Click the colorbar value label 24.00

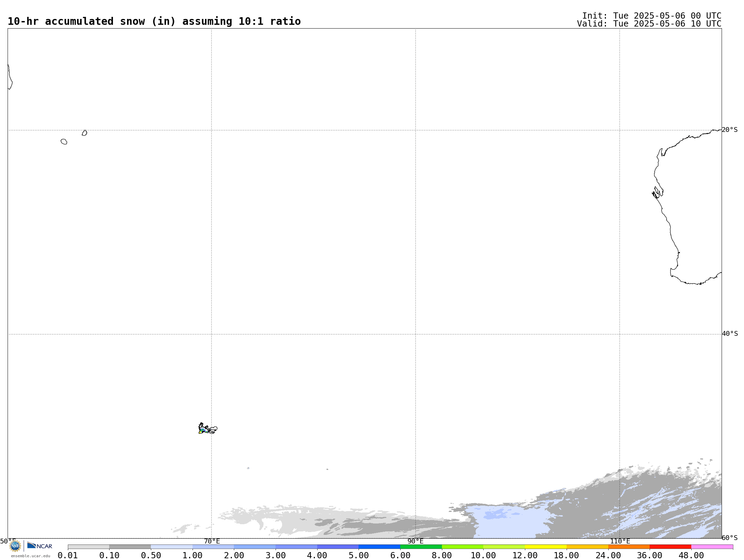click(608, 556)
